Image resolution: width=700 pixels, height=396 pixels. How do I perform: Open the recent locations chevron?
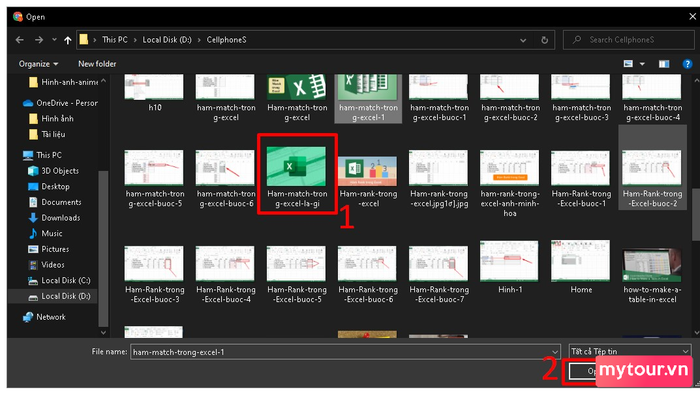coord(54,40)
